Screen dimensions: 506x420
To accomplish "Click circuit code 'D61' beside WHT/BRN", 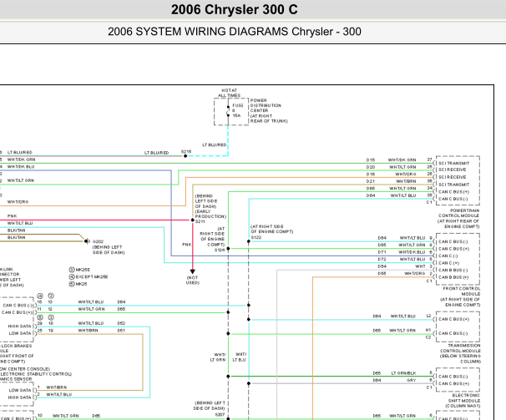I will coord(121,331).
